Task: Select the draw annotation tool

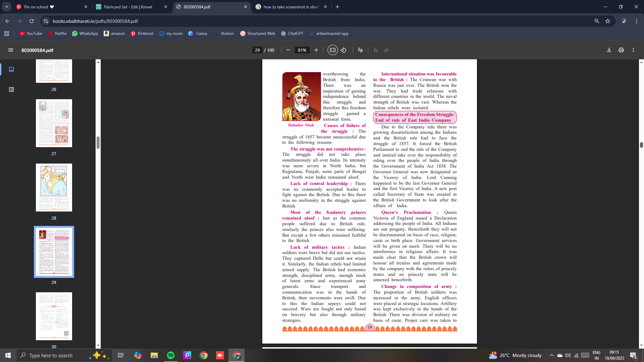Action: pyautogui.click(x=360, y=50)
